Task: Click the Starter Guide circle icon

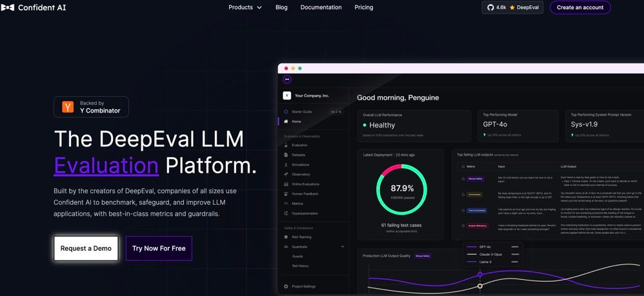Action: (x=286, y=112)
